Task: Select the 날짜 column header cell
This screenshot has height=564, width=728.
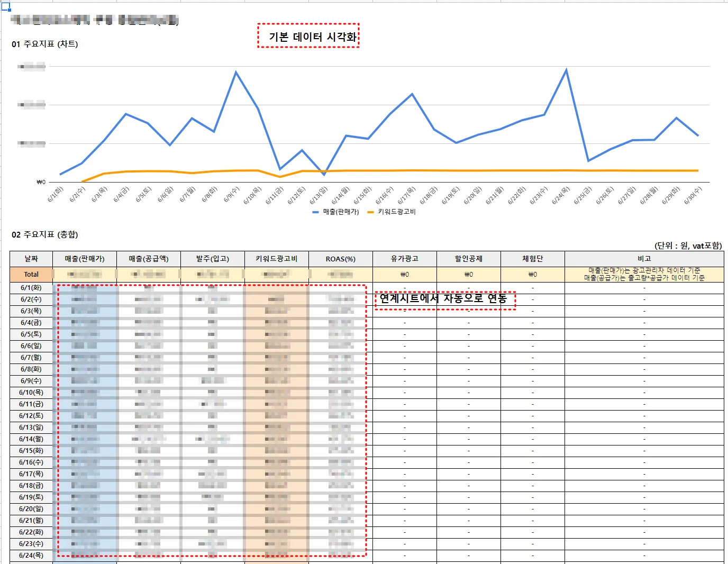Action: pos(31,259)
